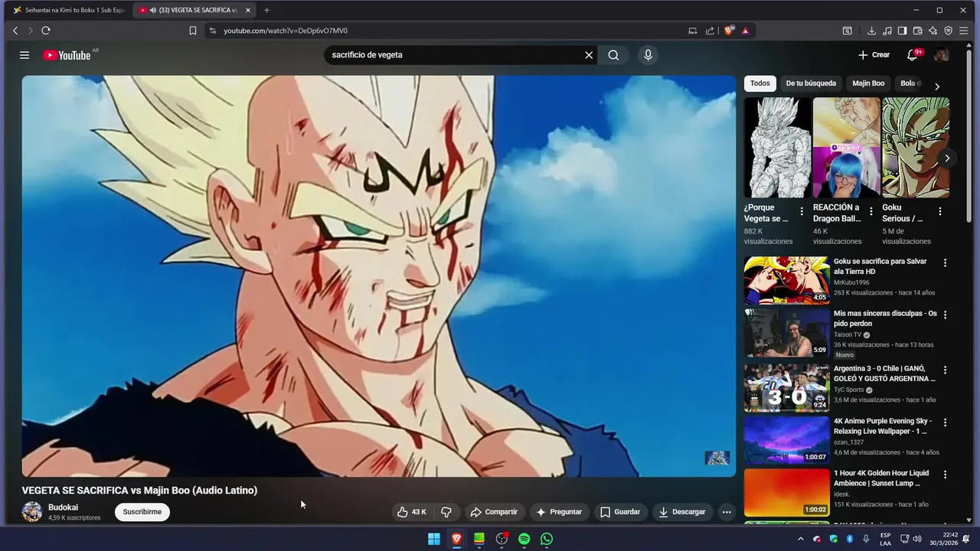Open the Brave playlist music-note icon

[x=887, y=31]
